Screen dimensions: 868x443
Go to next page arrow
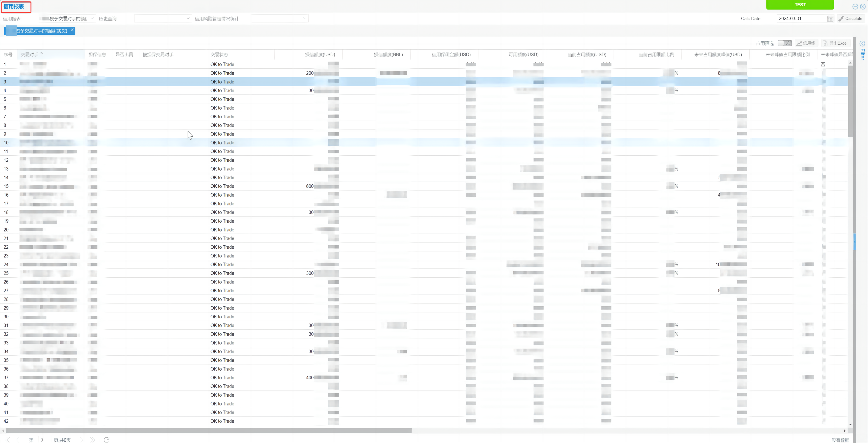click(x=82, y=440)
